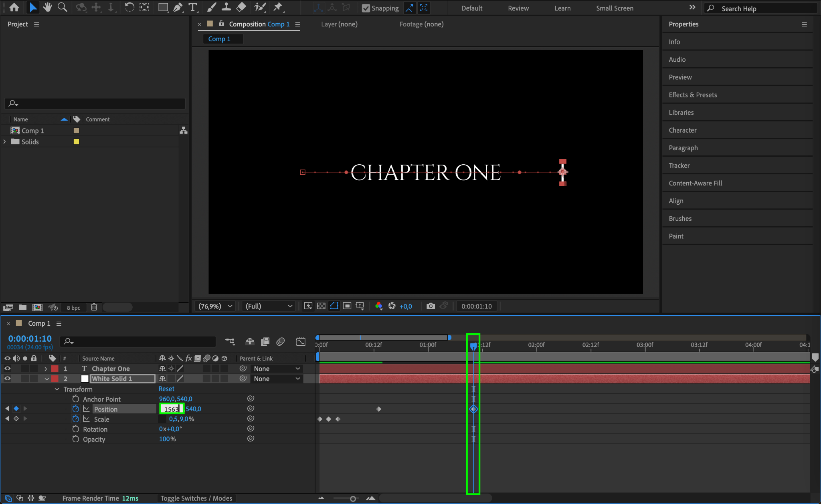Click the Take Snapshot camera icon
This screenshot has width=821, height=504.
(431, 306)
